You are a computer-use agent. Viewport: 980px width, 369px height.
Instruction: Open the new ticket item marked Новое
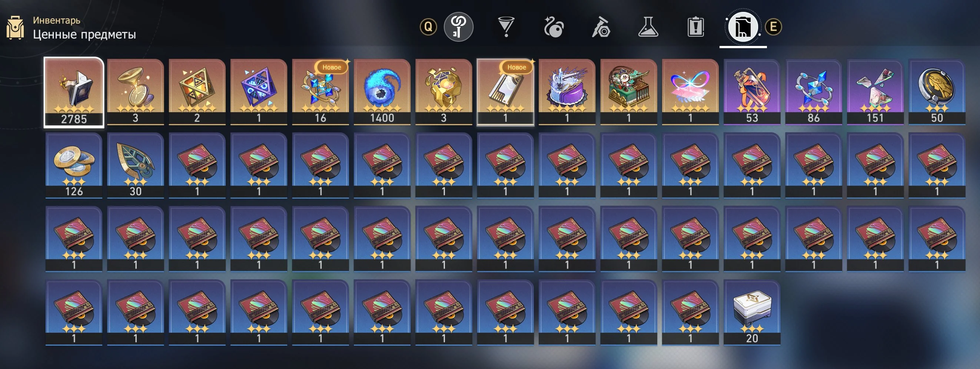point(505,92)
